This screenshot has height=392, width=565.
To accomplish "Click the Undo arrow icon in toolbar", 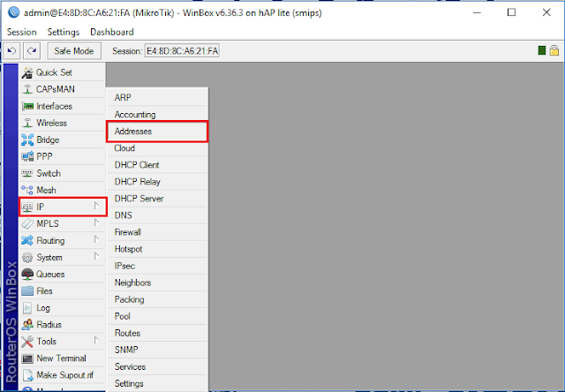I will (x=11, y=51).
